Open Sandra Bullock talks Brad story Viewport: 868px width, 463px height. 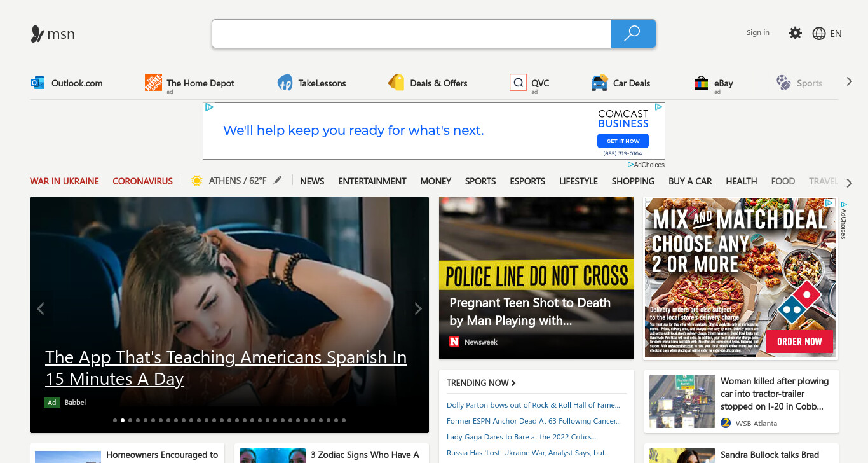770,455
